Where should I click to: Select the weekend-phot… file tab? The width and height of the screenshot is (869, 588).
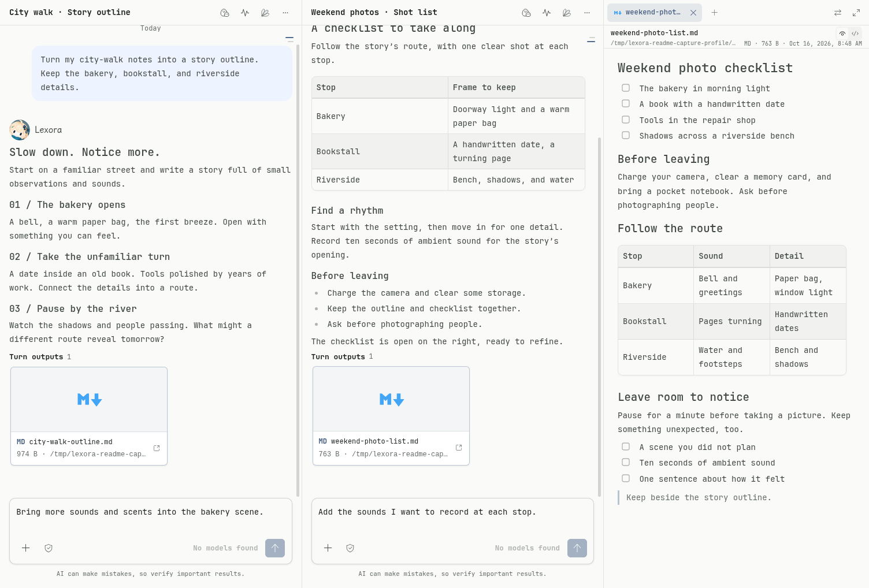[655, 12]
